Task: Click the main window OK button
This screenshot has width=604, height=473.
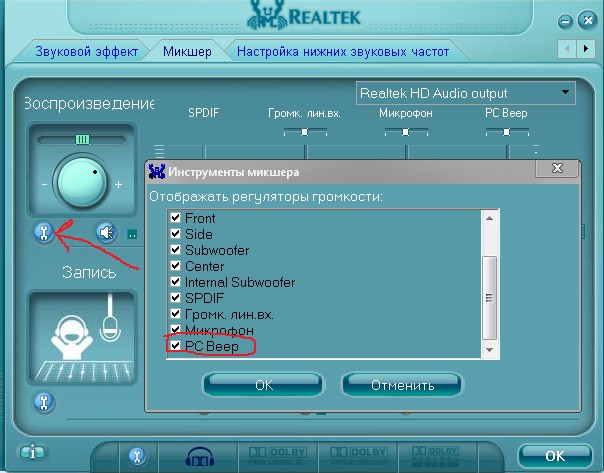Action: (x=555, y=456)
